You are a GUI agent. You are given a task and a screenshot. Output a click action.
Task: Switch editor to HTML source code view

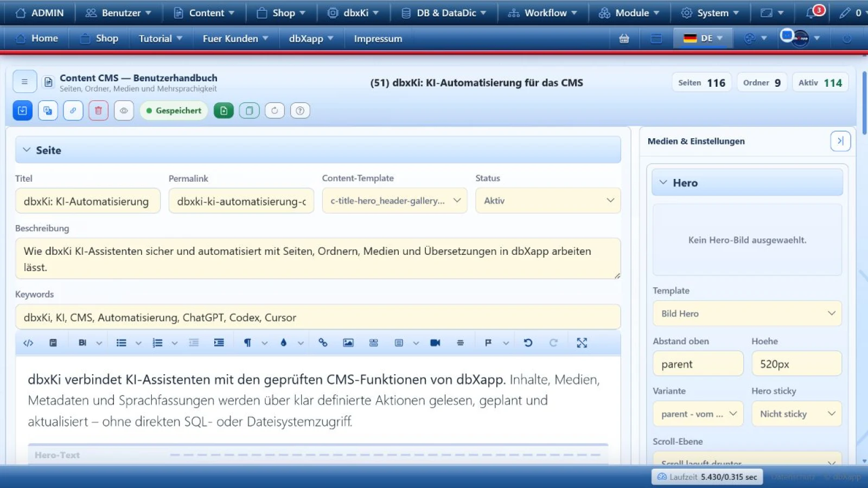pyautogui.click(x=28, y=343)
